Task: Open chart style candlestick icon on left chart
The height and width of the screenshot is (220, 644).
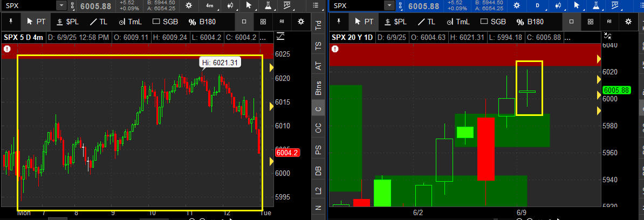Action: pos(229,5)
